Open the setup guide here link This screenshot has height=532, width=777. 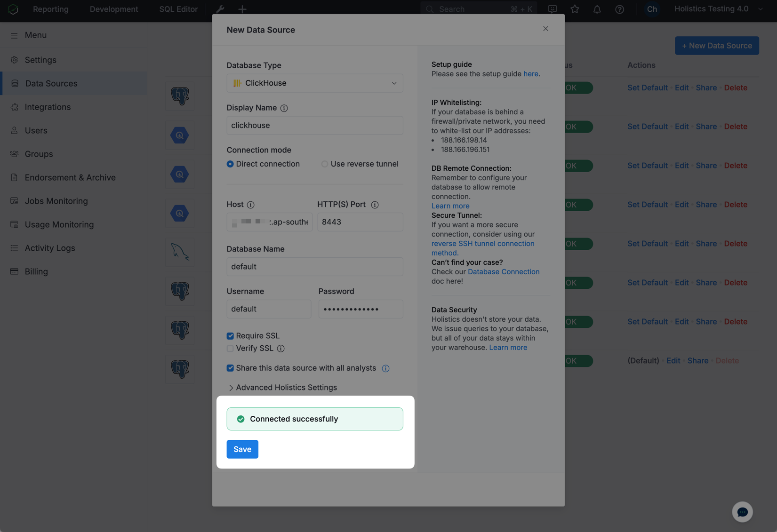531,74
